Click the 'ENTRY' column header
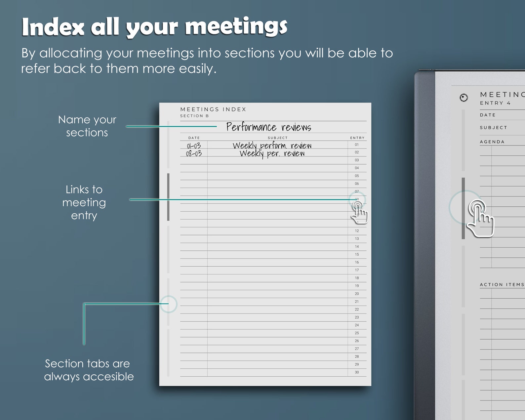Screen dimensions: 525x420 click(357, 138)
